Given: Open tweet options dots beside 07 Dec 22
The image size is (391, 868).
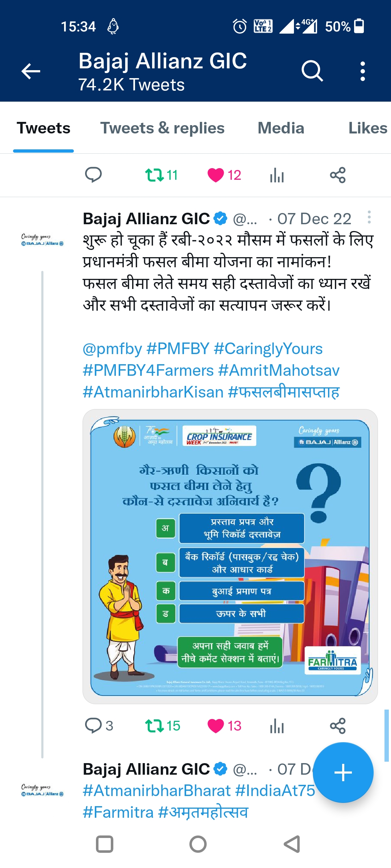Looking at the screenshot, I should click(369, 217).
